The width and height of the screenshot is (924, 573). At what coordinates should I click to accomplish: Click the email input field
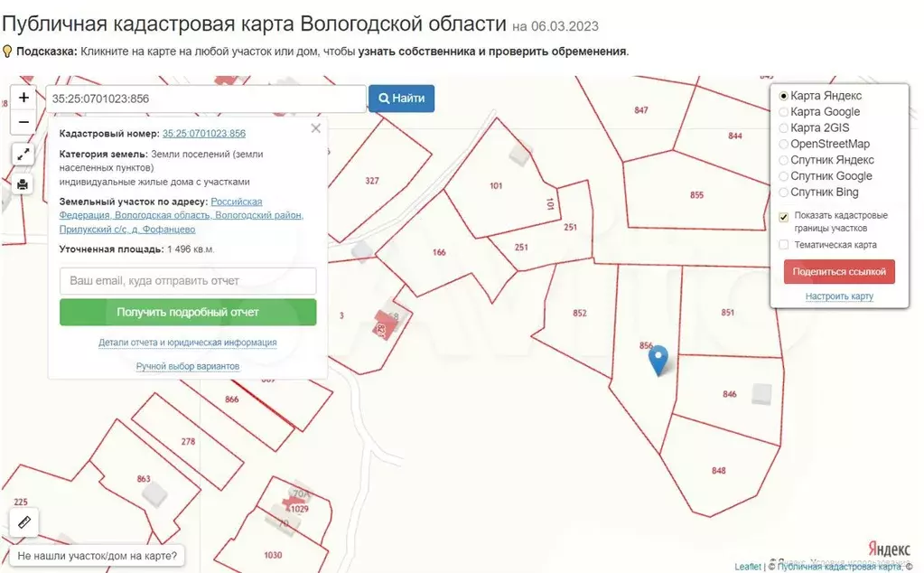point(188,281)
